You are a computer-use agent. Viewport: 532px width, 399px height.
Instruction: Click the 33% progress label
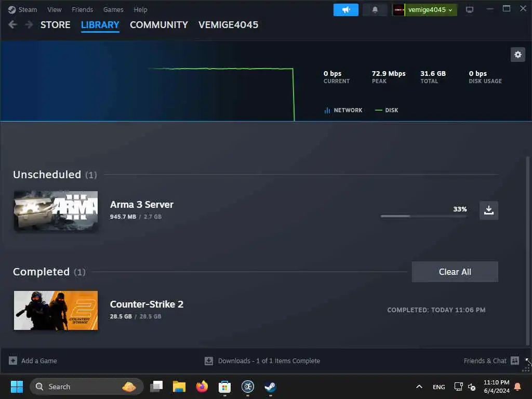(460, 209)
